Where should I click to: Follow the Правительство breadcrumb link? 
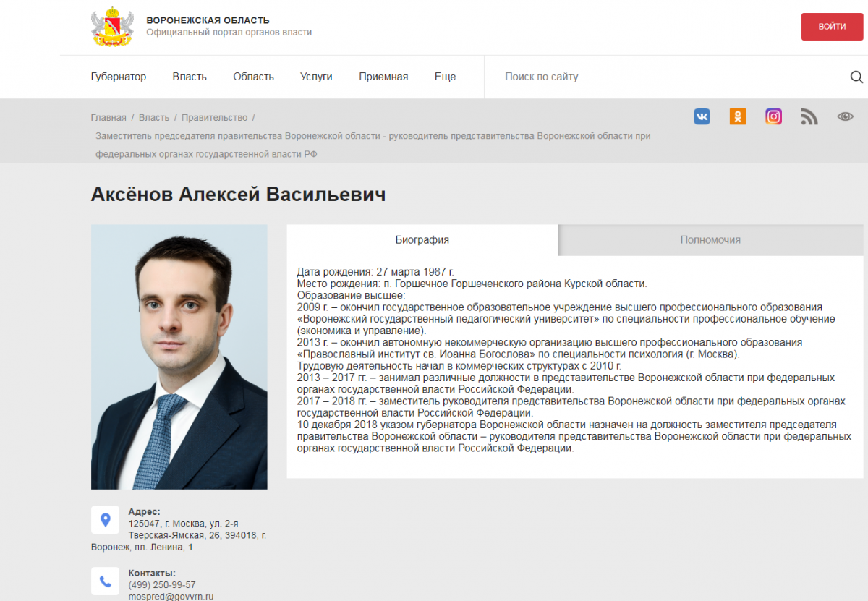(214, 117)
